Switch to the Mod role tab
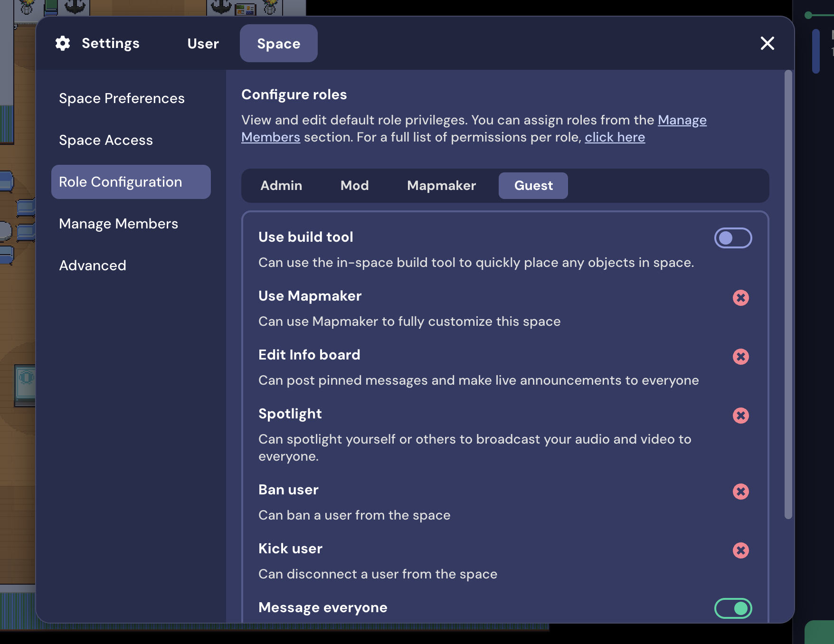Image resolution: width=834 pixels, height=644 pixels. (354, 186)
